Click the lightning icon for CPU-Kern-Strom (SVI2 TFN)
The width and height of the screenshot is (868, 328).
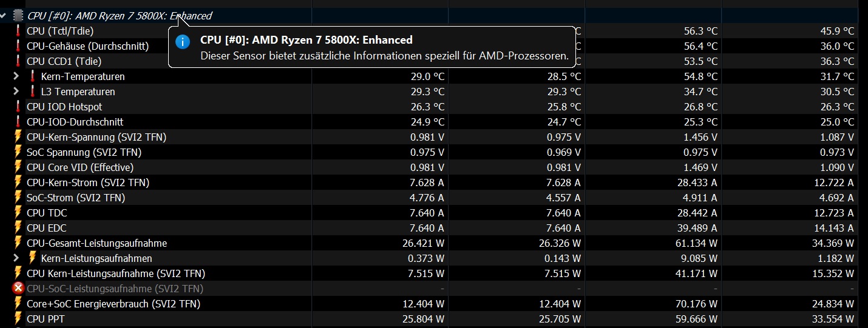click(x=18, y=182)
